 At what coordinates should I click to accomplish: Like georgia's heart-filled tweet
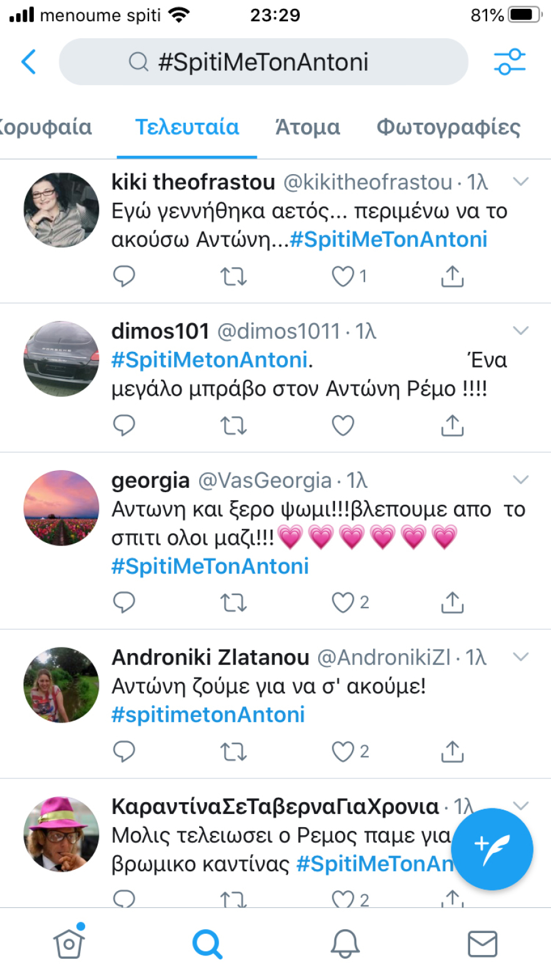pyautogui.click(x=342, y=602)
